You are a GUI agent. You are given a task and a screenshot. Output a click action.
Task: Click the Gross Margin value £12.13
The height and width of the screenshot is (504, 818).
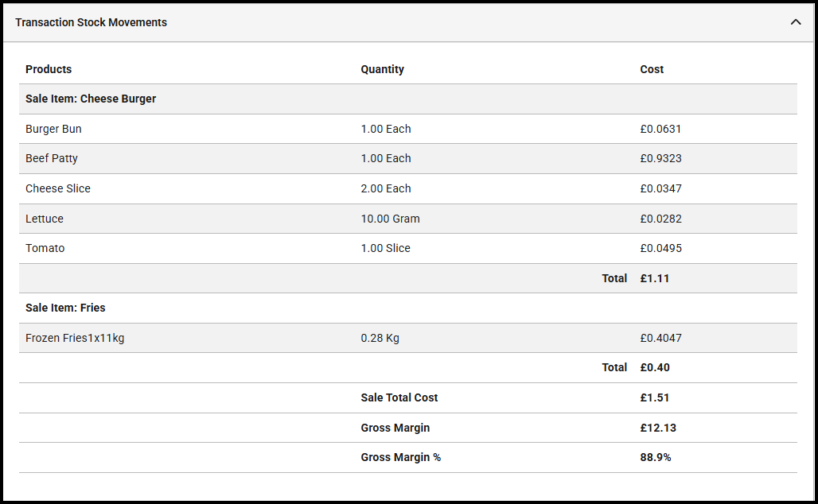[x=658, y=428]
